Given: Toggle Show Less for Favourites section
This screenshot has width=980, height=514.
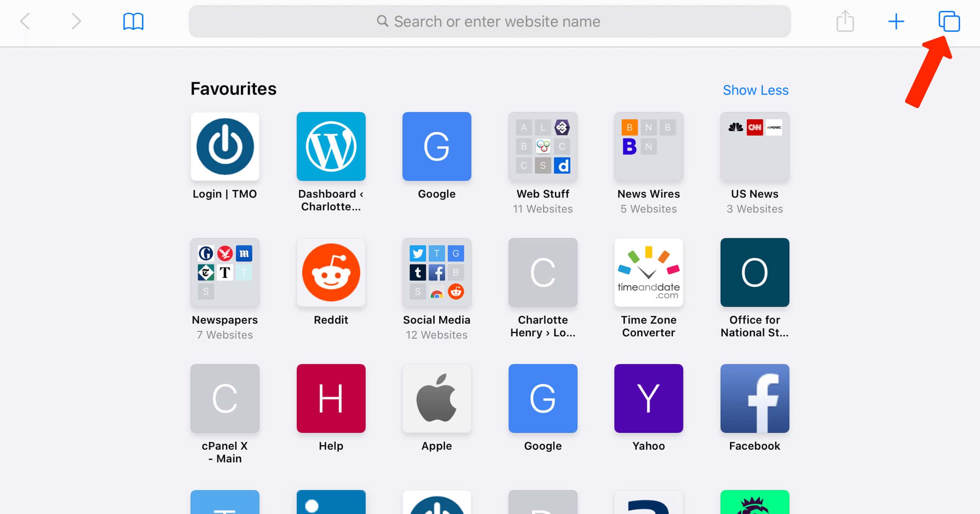Looking at the screenshot, I should [x=756, y=89].
